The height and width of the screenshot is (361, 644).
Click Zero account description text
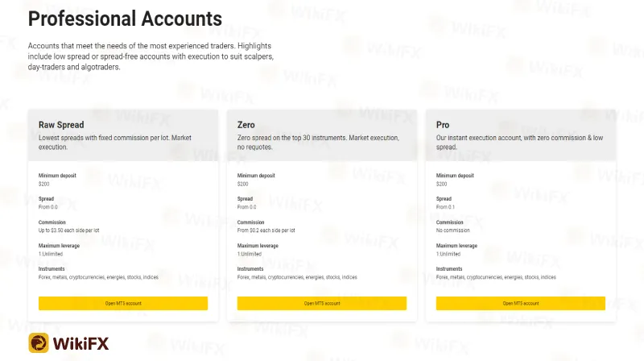pyautogui.click(x=318, y=143)
